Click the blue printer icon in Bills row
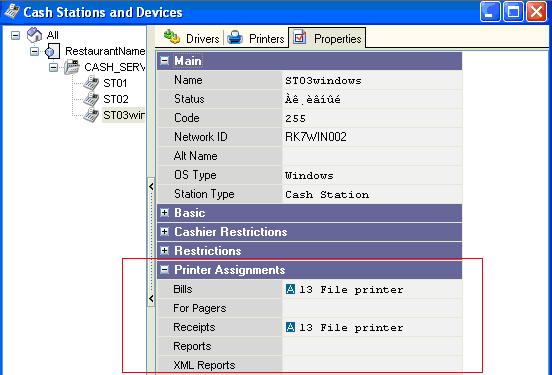 (290, 289)
